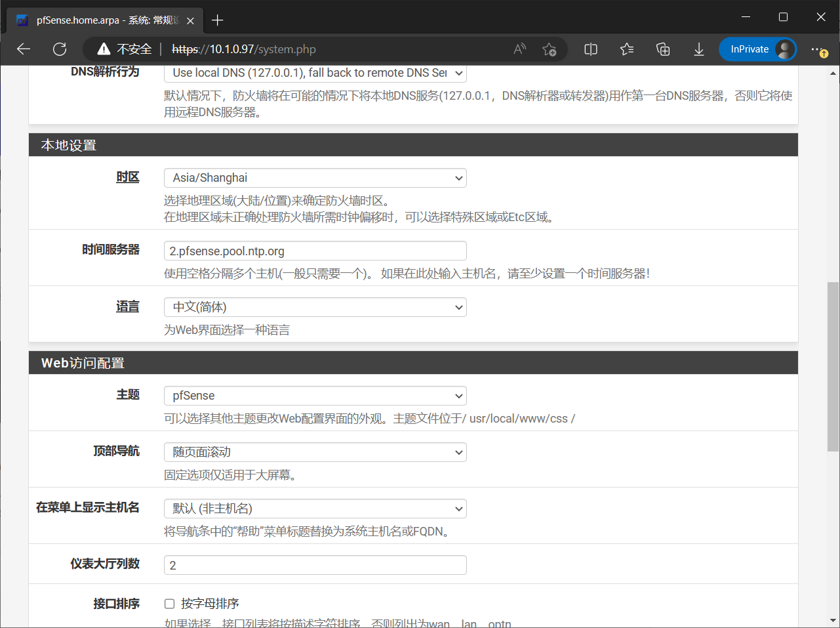The image size is (840, 628).
Task: Click the browser refresh icon
Action: click(60, 49)
